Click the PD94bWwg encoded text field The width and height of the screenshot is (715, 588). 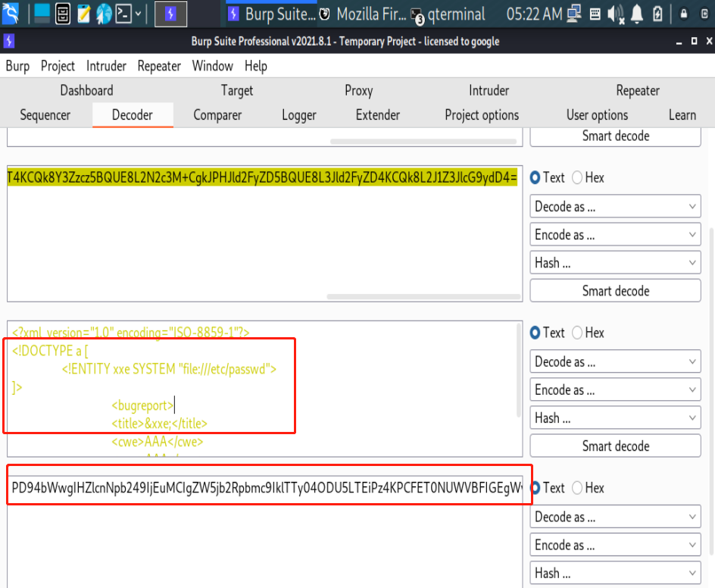(x=264, y=531)
